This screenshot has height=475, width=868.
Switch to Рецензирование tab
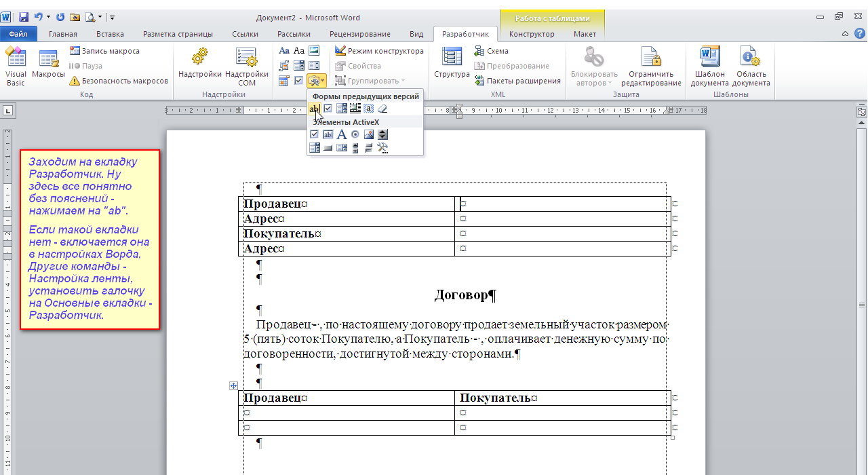coord(360,34)
